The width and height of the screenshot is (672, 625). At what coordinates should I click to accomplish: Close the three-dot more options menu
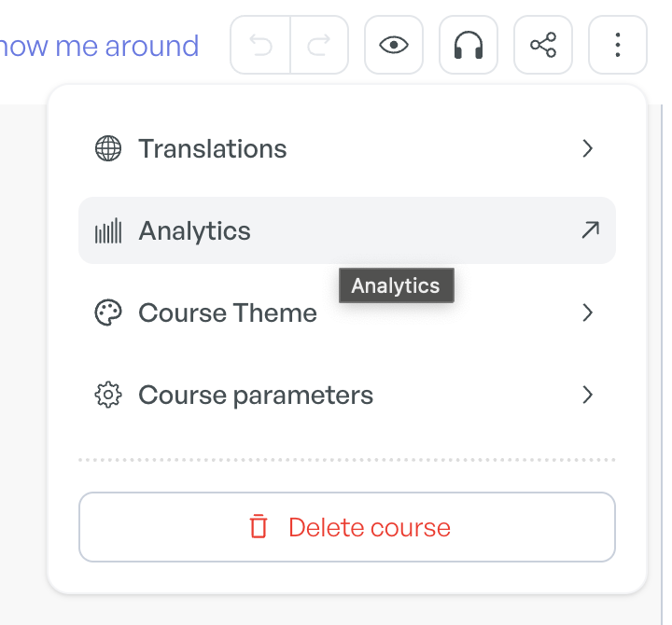point(618,45)
